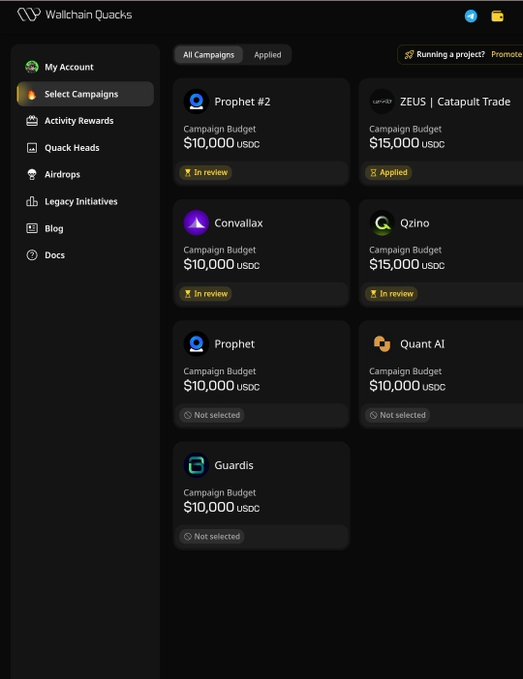Open the Convallax campaign title
This screenshot has width=523, height=679.
point(239,223)
